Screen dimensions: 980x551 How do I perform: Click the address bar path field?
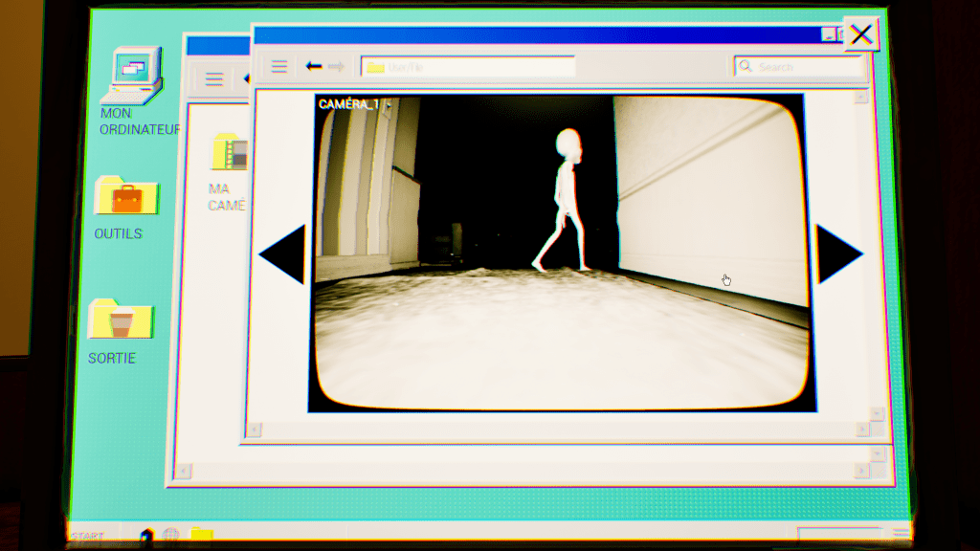[x=469, y=67]
